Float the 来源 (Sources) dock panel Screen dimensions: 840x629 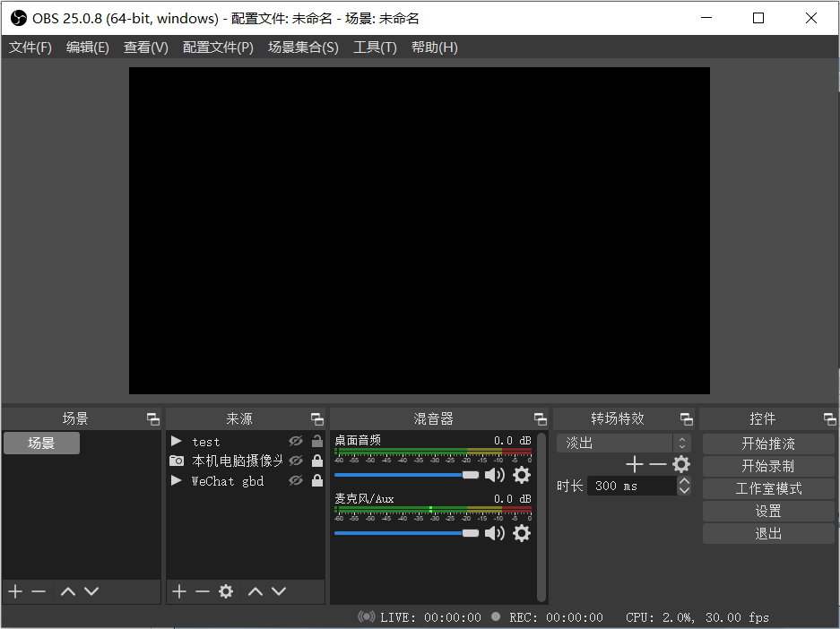point(317,419)
